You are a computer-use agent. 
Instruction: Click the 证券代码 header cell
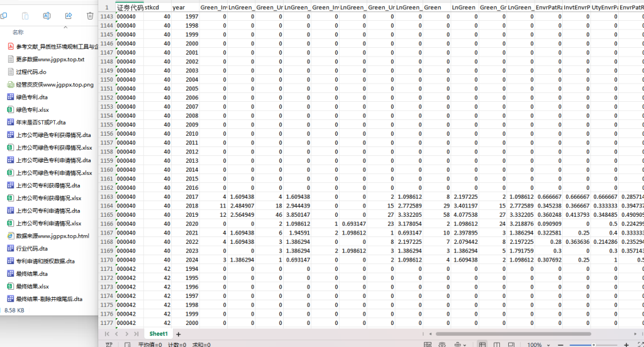pos(130,8)
